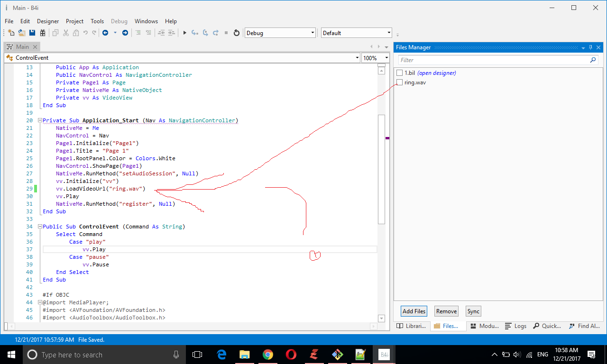Switch to the Logs tab
This screenshot has width=607, height=364.
coord(516,326)
